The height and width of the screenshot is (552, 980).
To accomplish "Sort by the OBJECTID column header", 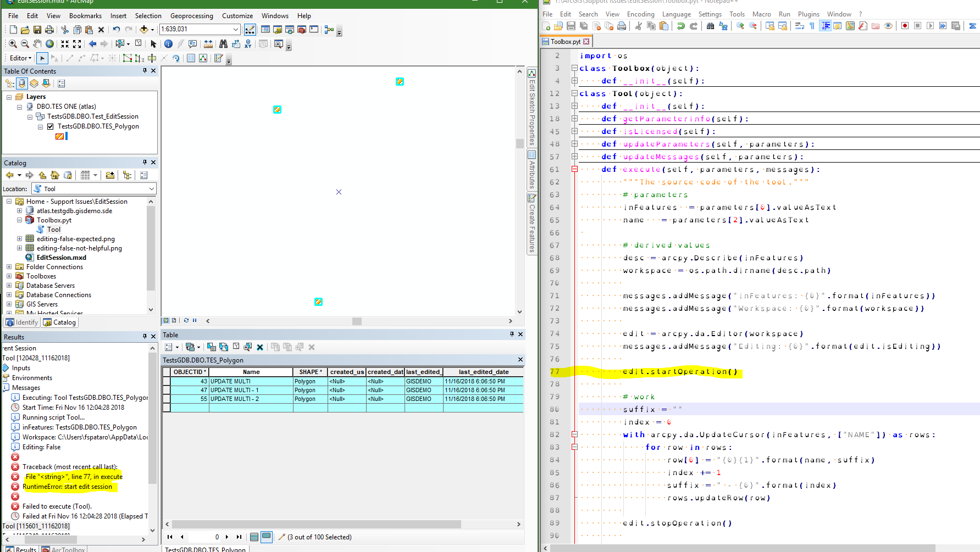I will (x=190, y=372).
